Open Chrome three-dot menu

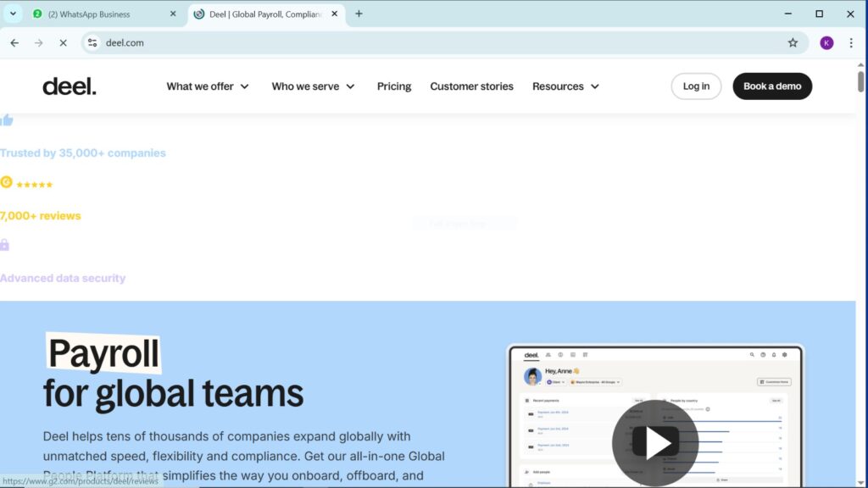coord(851,42)
